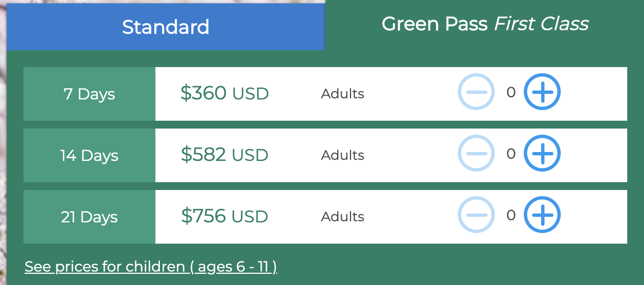Click Adults label in 21 Days row
The width and height of the screenshot is (644, 285).
[343, 217]
